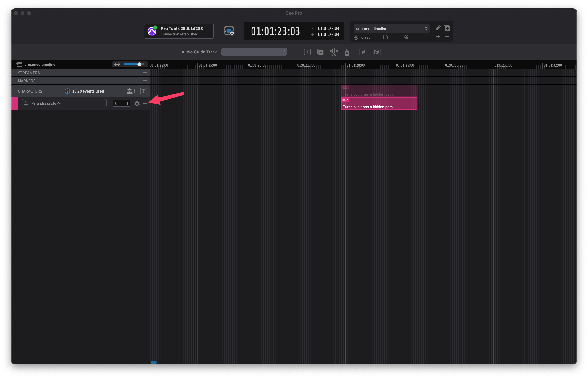Screen dimensions: 588x378
Task: Toggle the horizontal fit arrows next to the zoom slider
Action: (117, 64)
